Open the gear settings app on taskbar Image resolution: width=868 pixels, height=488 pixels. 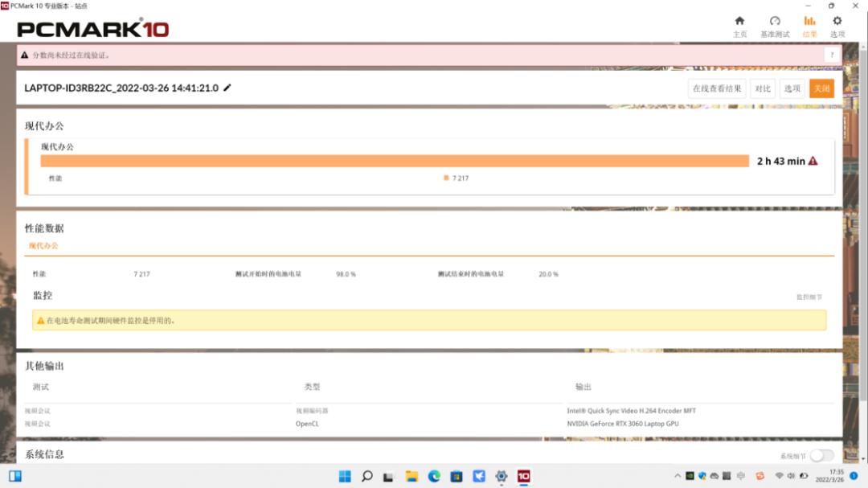click(x=501, y=477)
